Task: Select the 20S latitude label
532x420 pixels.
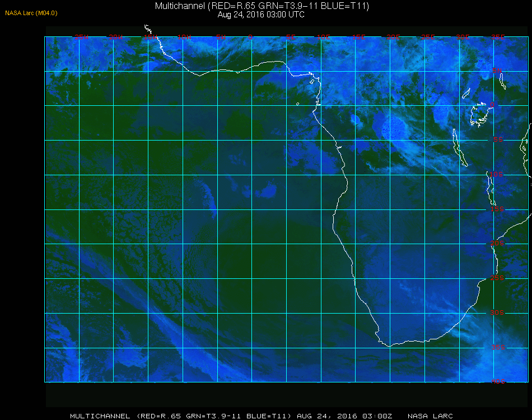Action: pos(497,243)
